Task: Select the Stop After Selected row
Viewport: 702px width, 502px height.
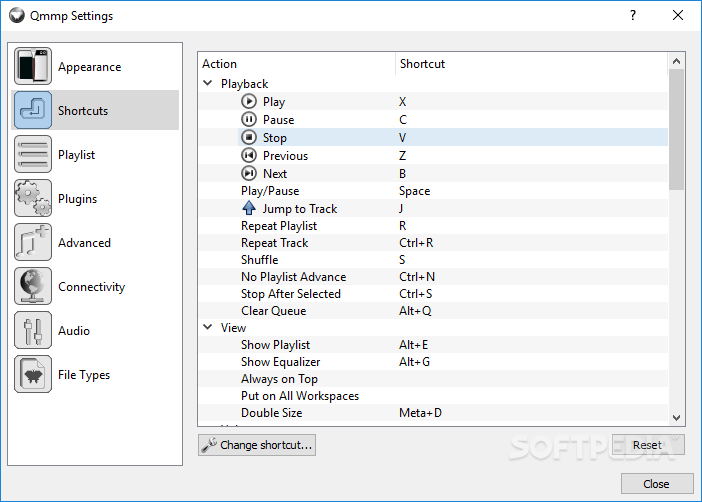Action: 433,294
